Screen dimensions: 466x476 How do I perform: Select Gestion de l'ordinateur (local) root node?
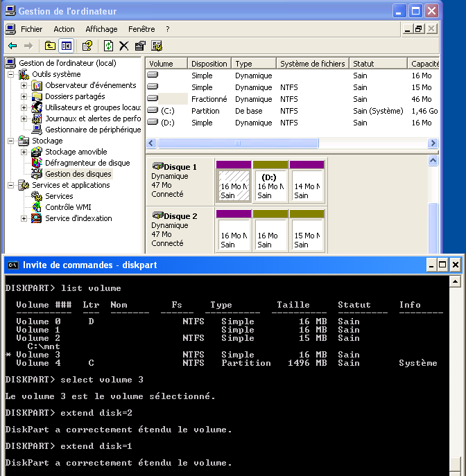point(67,63)
